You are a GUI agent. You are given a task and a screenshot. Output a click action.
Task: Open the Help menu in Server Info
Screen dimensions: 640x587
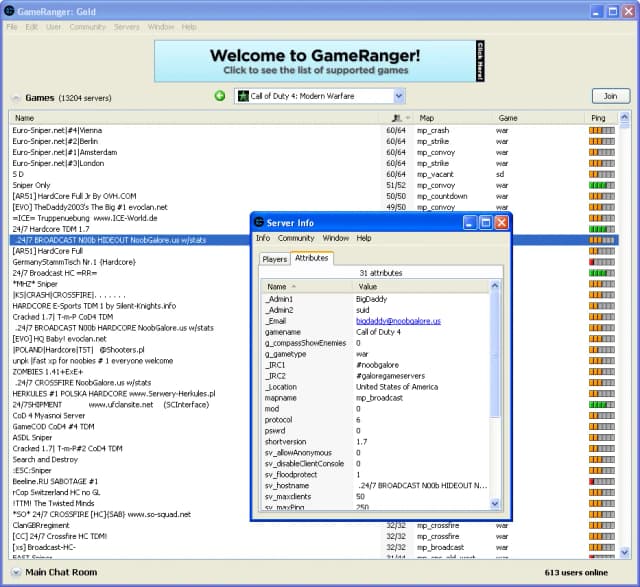coord(364,238)
